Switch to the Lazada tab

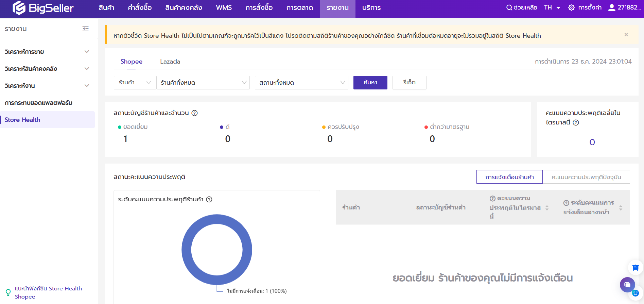(170, 62)
